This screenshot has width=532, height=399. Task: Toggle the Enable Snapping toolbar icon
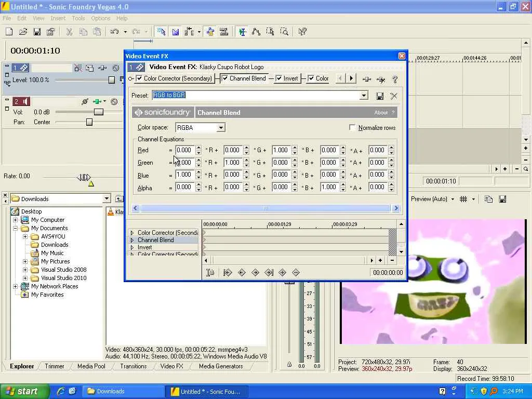click(x=161, y=32)
